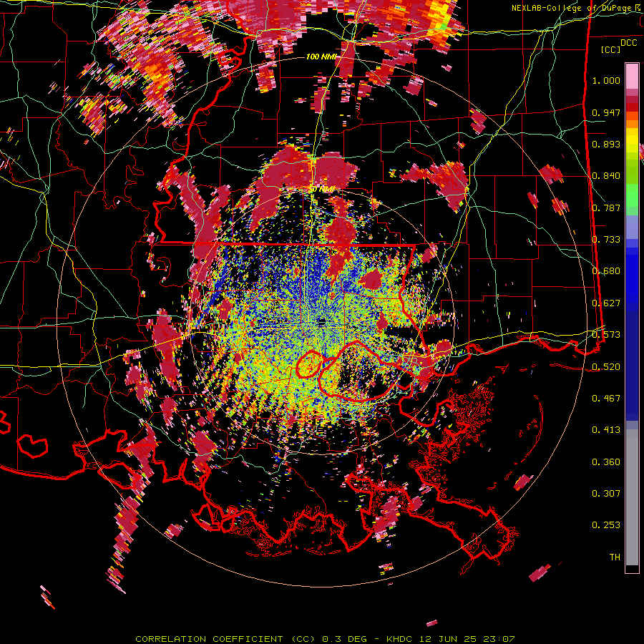
Task: Select the 0.627 legend value
Action: [x=606, y=303]
